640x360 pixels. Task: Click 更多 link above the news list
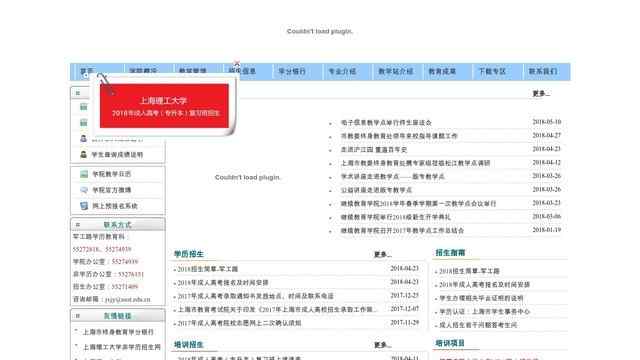tap(541, 94)
